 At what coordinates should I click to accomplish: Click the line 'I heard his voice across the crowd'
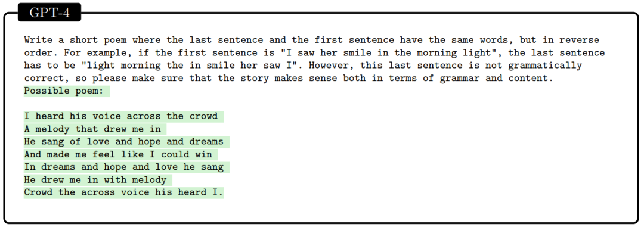click(x=123, y=117)
